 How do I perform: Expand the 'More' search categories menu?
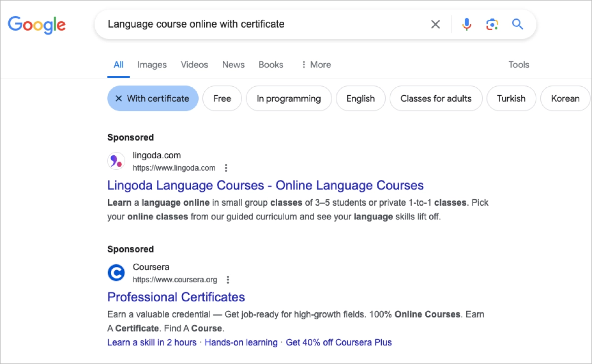point(316,65)
